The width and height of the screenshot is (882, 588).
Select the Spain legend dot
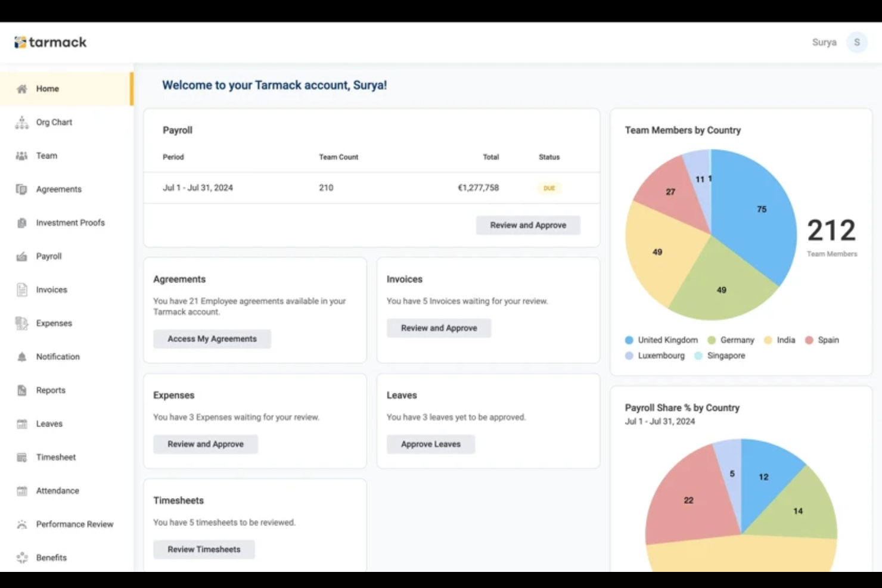click(809, 340)
